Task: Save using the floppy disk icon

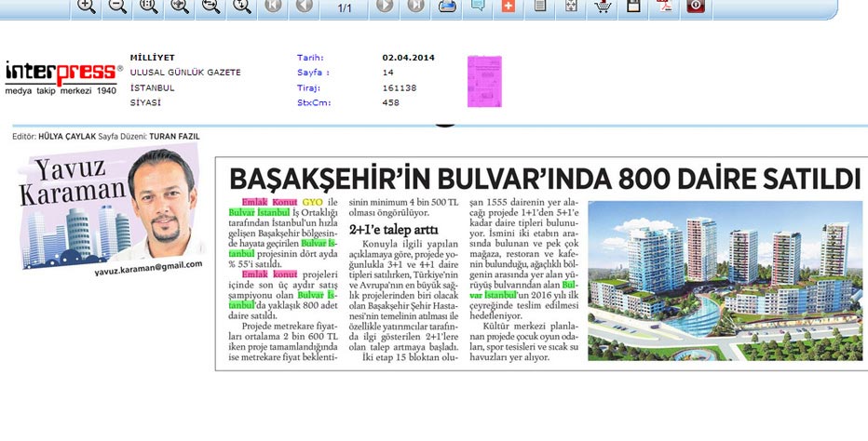Action: tap(633, 6)
